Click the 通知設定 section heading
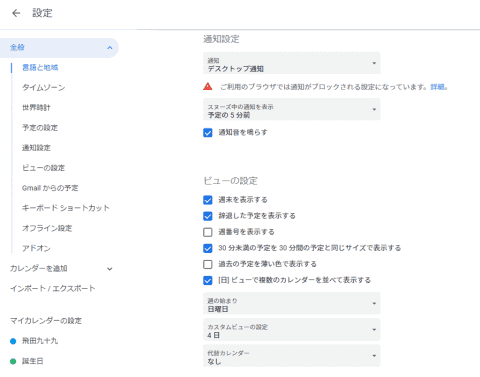This screenshot has height=377, width=480. (x=221, y=39)
